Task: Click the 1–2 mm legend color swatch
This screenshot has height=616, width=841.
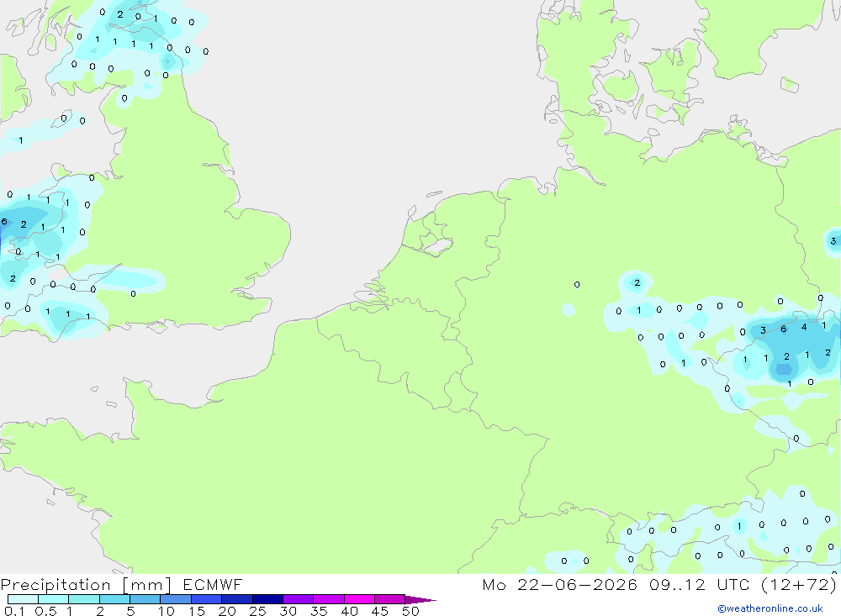Action: click(x=84, y=599)
